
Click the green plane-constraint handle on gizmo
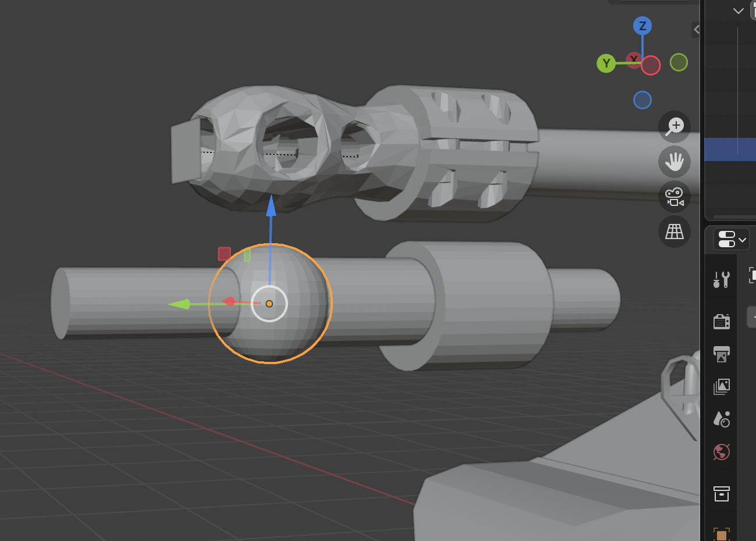247,255
